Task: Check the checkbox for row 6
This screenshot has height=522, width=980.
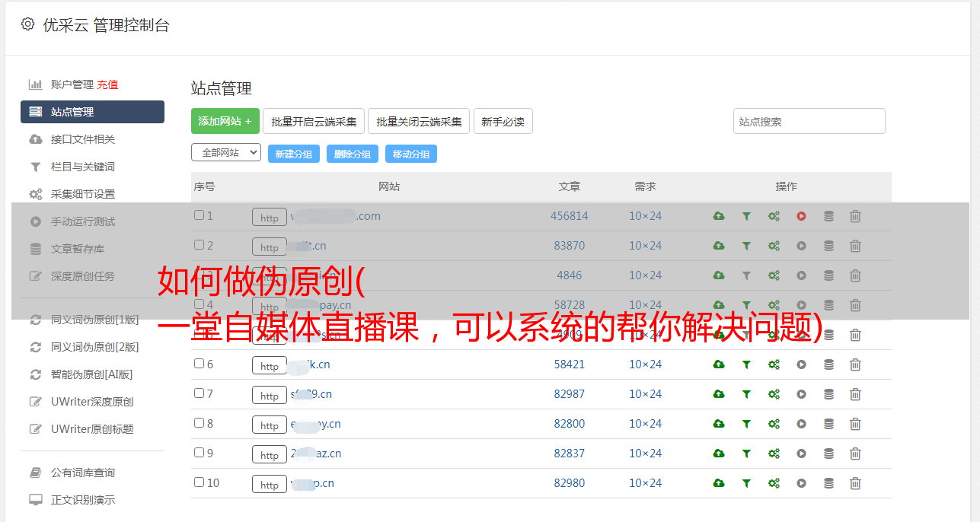Action: pyautogui.click(x=199, y=364)
